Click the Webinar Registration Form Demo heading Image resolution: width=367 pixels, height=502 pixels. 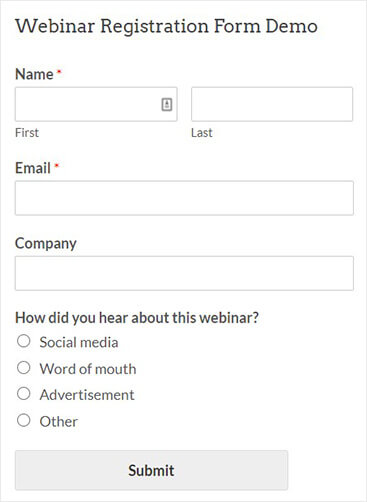pyautogui.click(x=166, y=26)
